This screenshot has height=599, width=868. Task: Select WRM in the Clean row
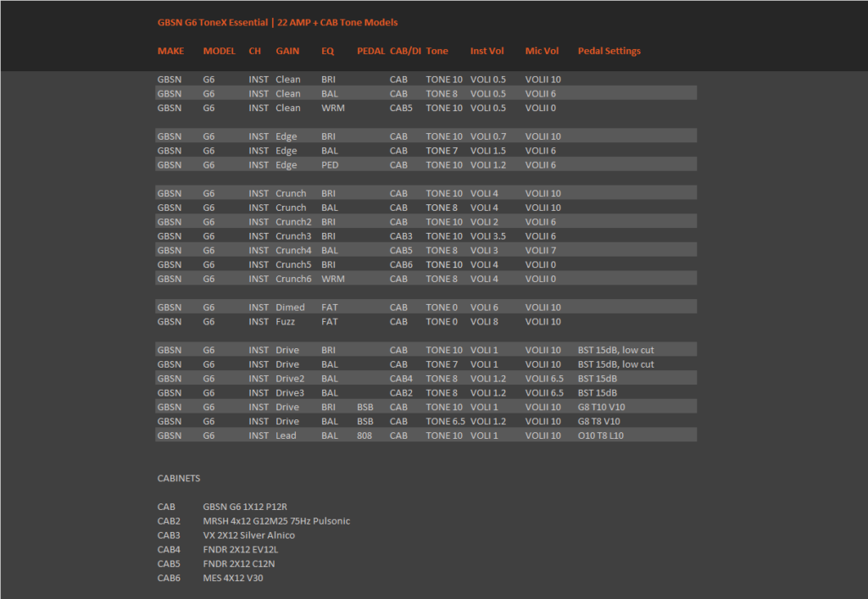(x=332, y=108)
